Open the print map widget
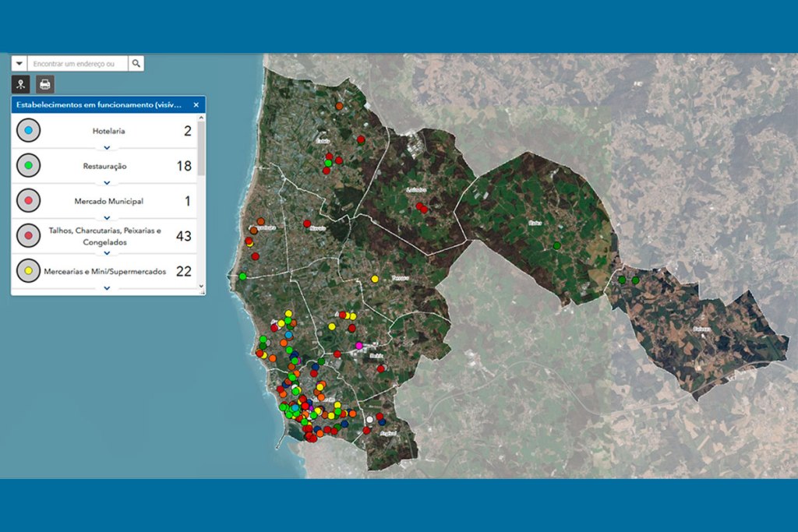 46,84
